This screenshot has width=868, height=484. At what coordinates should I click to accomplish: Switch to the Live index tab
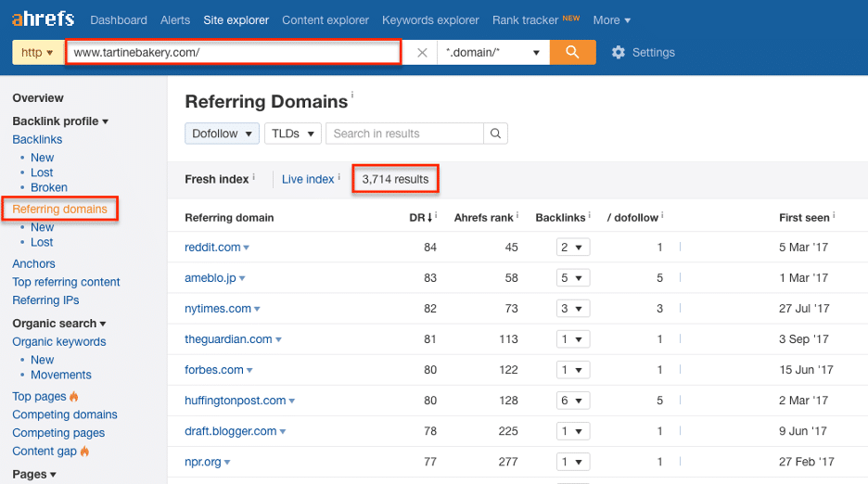pos(307,179)
